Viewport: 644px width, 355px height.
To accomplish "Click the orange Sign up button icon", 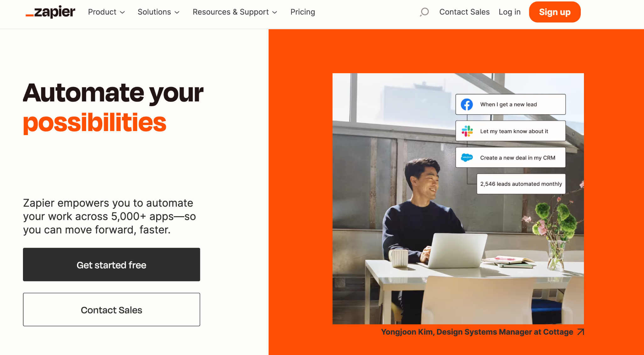I will pos(555,12).
